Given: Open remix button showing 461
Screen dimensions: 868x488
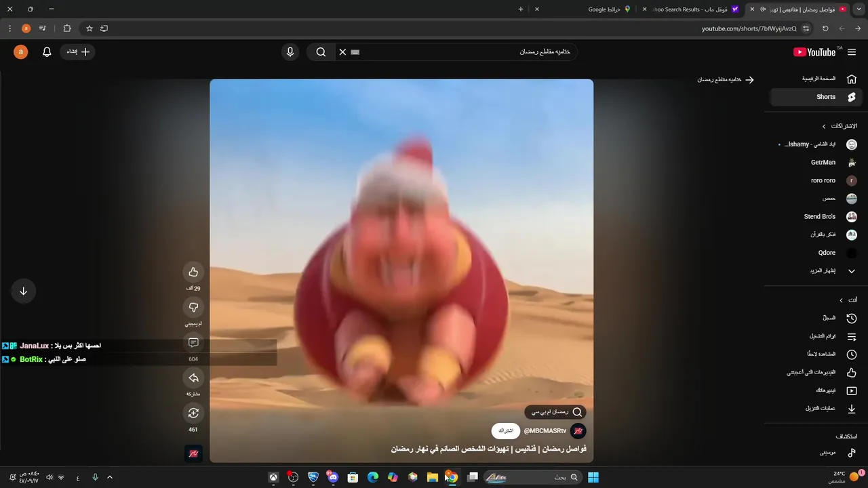Looking at the screenshot, I should coord(193,413).
